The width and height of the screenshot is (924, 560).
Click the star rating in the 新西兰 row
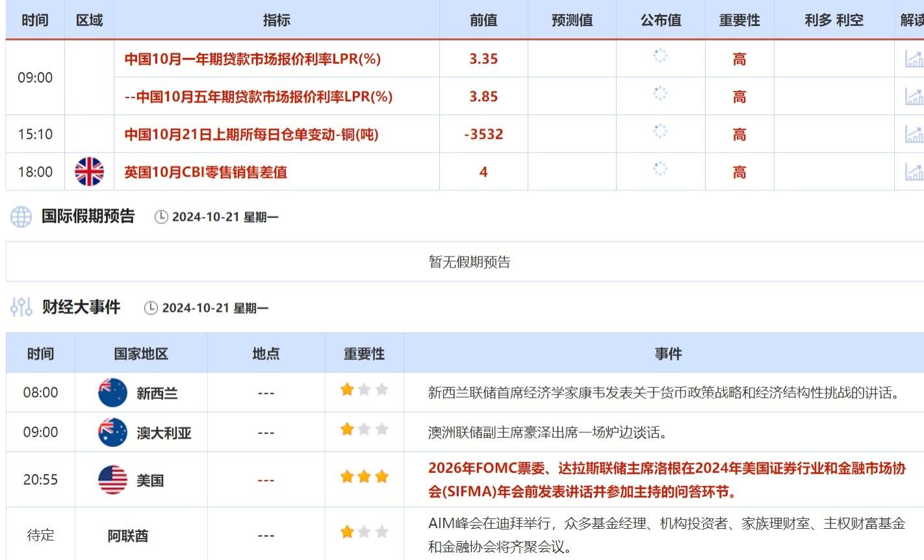[365, 390]
